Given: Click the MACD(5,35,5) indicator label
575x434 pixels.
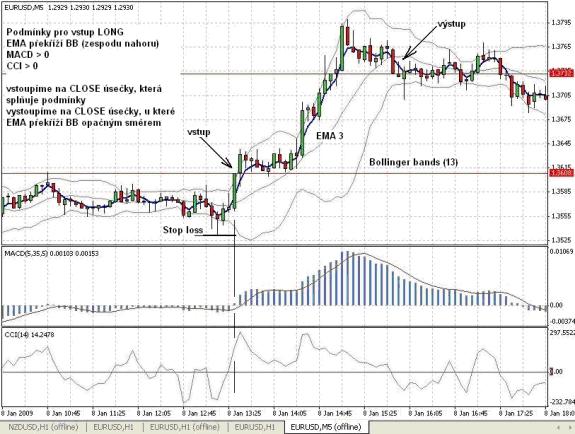Looking at the screenshot, I should (51, 253).
